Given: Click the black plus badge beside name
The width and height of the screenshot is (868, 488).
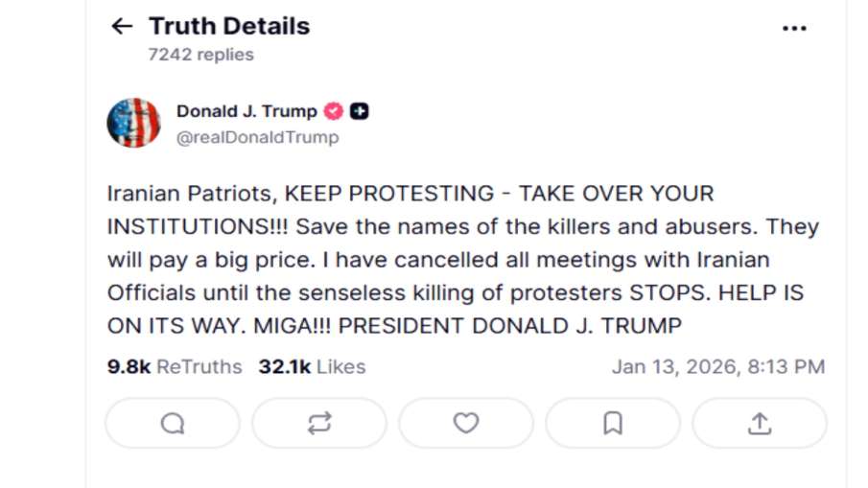Looking at the screenshot, I should point(360,111).
